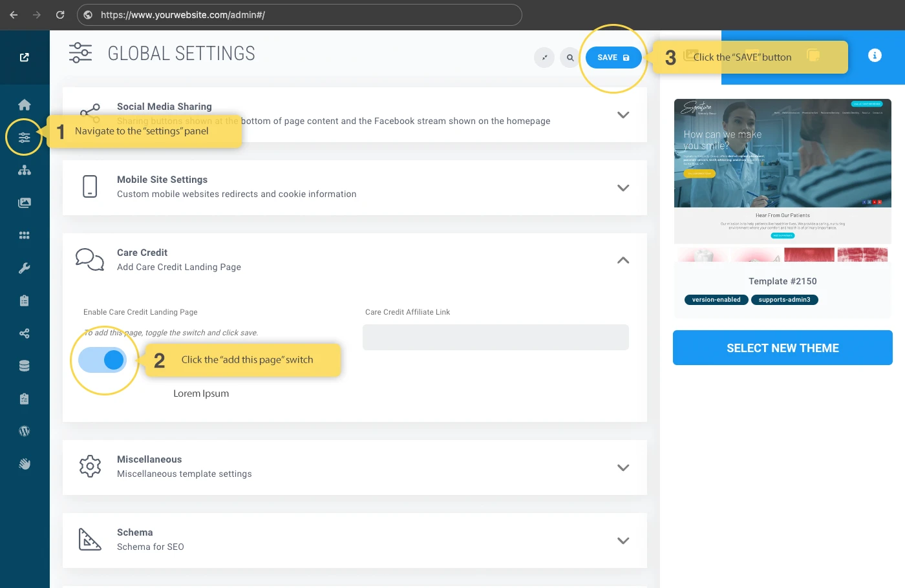Image resolution: width=905 pixels, height=588 pixels.
Task: Open the external link icon atop the sidebar
Action: point(25,58)
